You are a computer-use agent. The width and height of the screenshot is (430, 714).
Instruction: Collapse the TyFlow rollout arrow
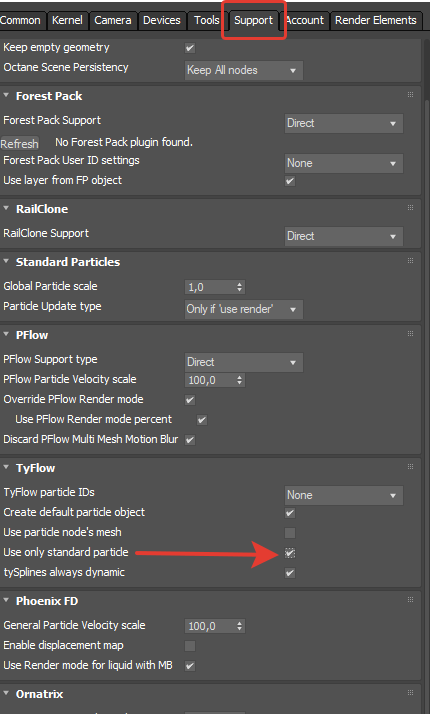point(6,467)
